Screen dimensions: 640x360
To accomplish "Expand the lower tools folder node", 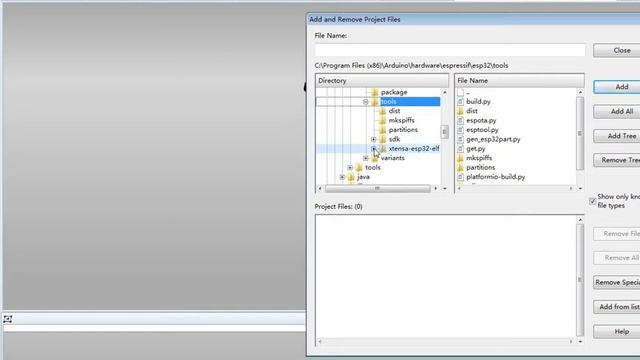I will (x=350, y=167).
